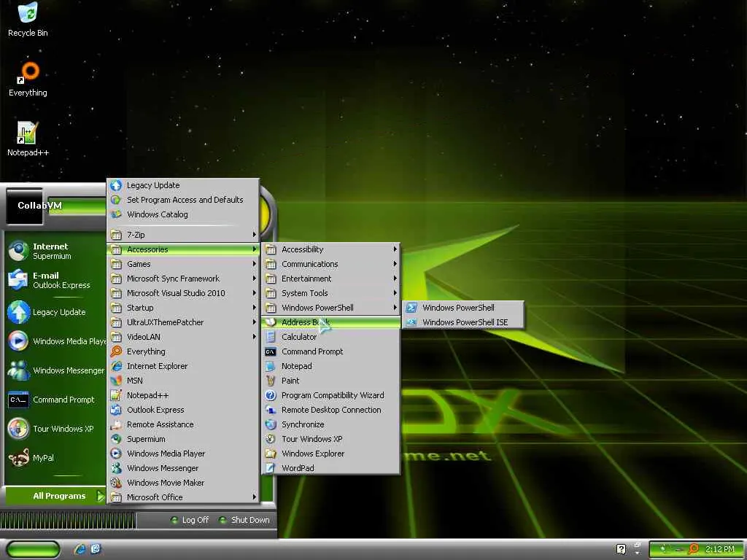Click the help question mark tray icon

[621, 549]
